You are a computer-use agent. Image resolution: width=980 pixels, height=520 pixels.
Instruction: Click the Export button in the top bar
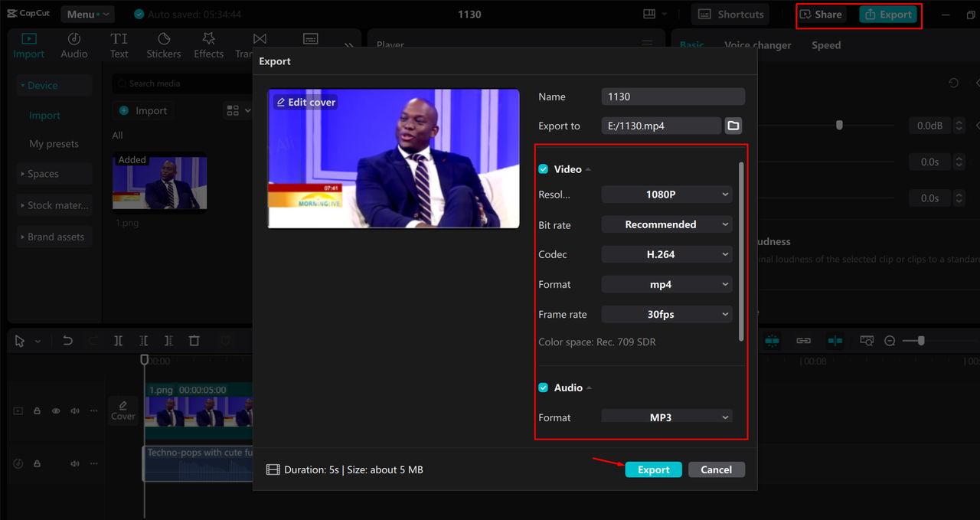point(888,15)
